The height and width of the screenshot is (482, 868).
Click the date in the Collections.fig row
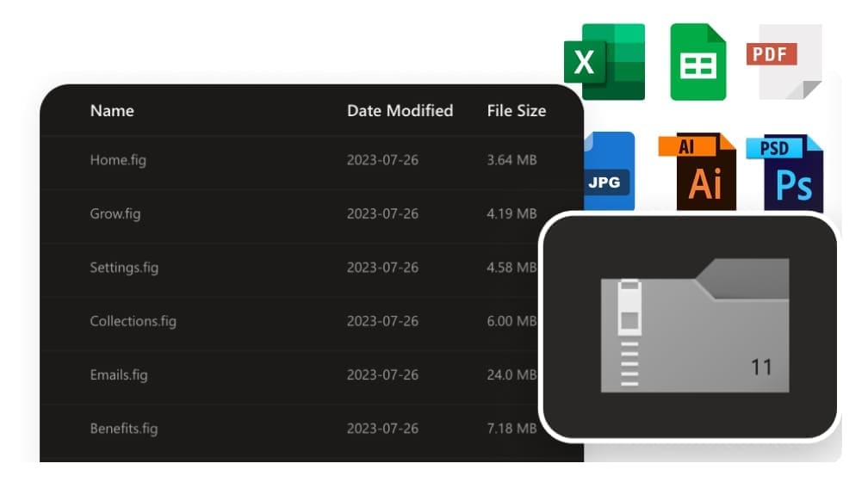(x=382, y=322)
